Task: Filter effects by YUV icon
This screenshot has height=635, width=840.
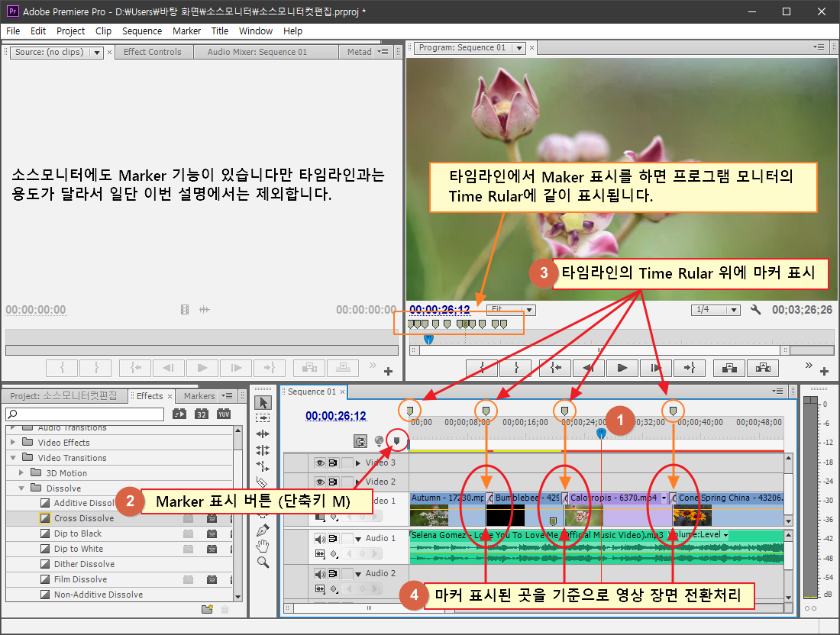Action: point(224,414)
